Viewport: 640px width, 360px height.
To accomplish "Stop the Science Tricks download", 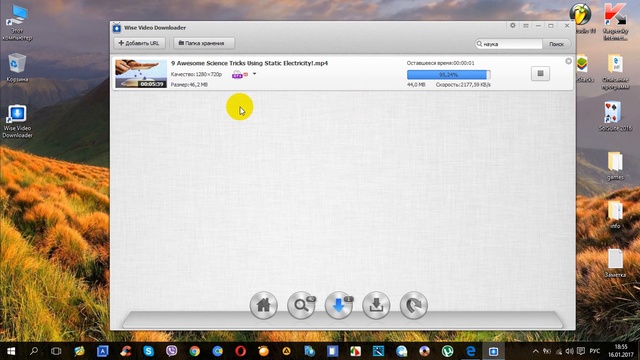I will [540, 73].
